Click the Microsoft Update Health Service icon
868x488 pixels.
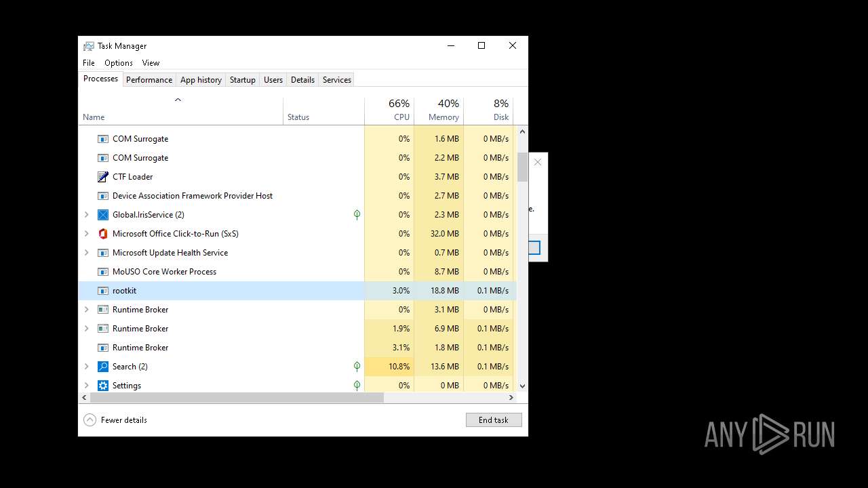(x=103, y=253)
